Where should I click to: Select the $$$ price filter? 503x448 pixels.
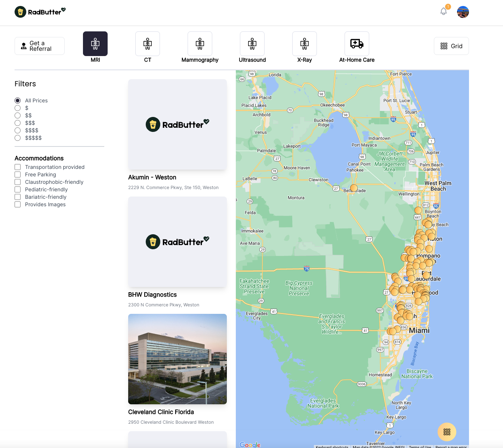coord(18,123)
